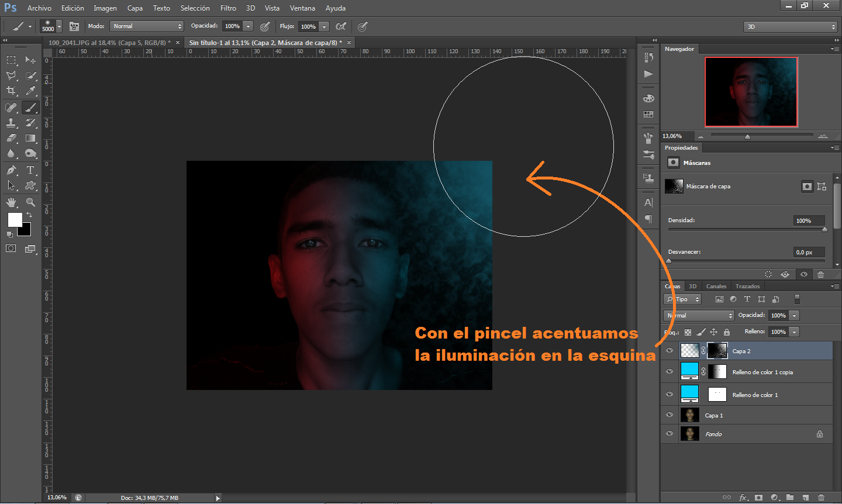Click load selection from mask icon
The image size is (842, 504).
[768, 274]
